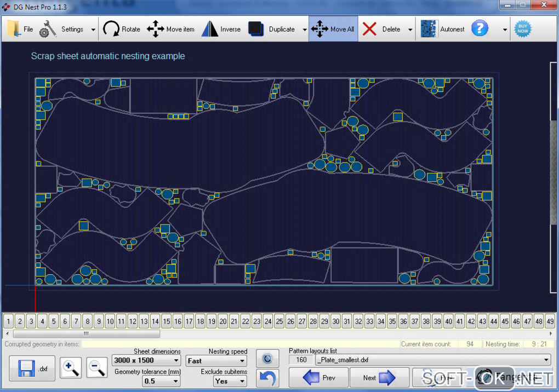Screen dimensions: 559x392
Task: Select the Move item tool
Action: pos(156,29)
